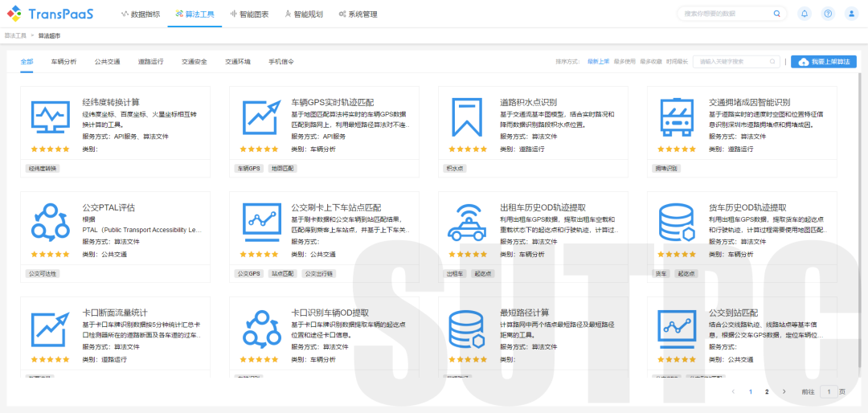Viewport: 868px width, 413px height.
Task: Open 智能规划 menu
Action: click(303, 14)
